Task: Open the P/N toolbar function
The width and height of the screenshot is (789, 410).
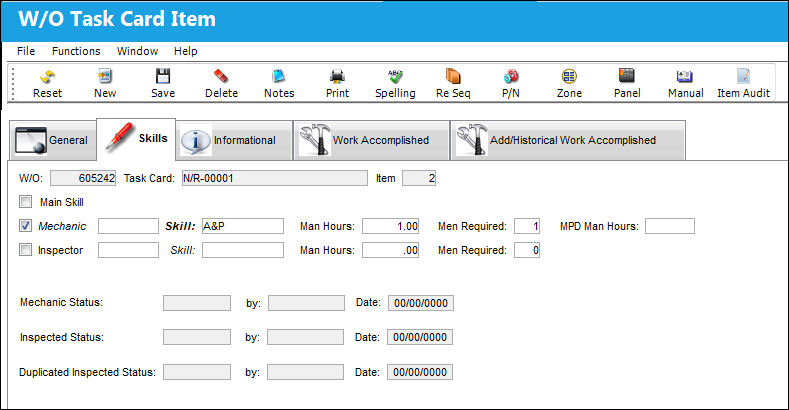Action: (511, 84)
